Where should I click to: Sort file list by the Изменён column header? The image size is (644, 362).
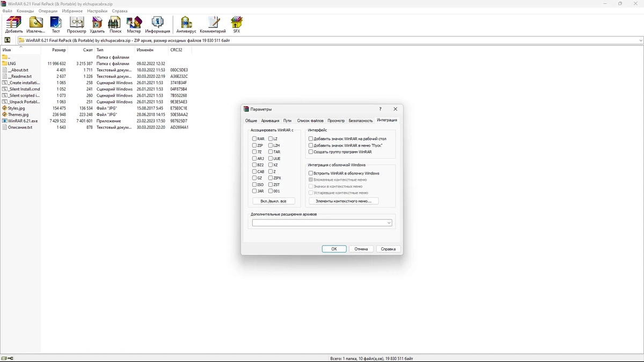pyautogui.click(x=151, y=50)
